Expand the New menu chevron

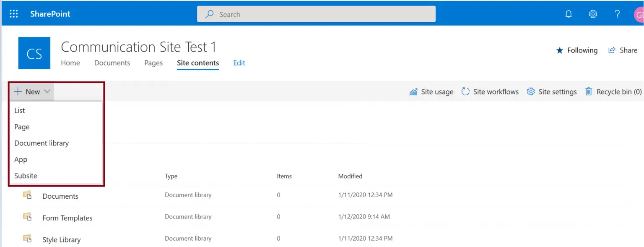47,91
